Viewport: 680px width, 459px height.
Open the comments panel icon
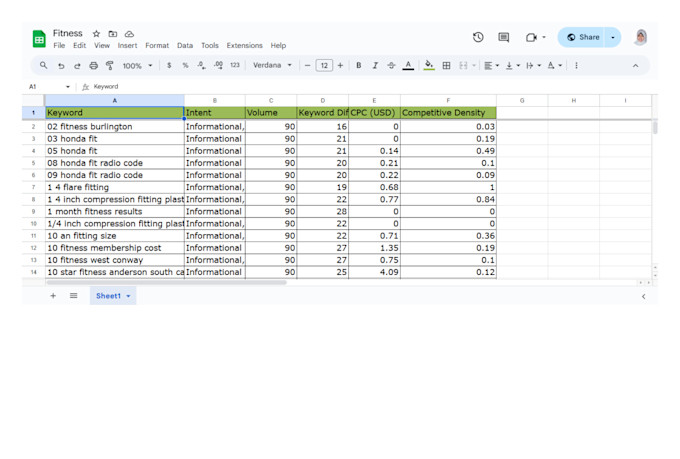coord(503,37)
